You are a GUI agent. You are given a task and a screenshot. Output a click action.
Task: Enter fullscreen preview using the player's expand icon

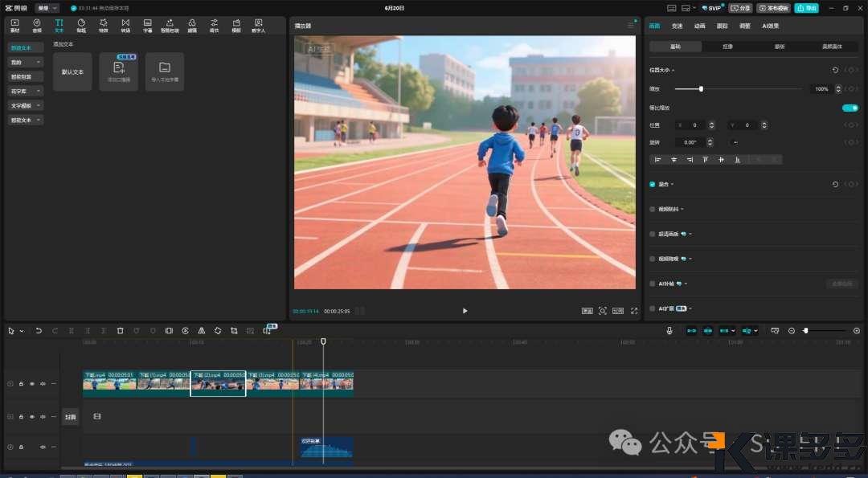pos(634,311)
